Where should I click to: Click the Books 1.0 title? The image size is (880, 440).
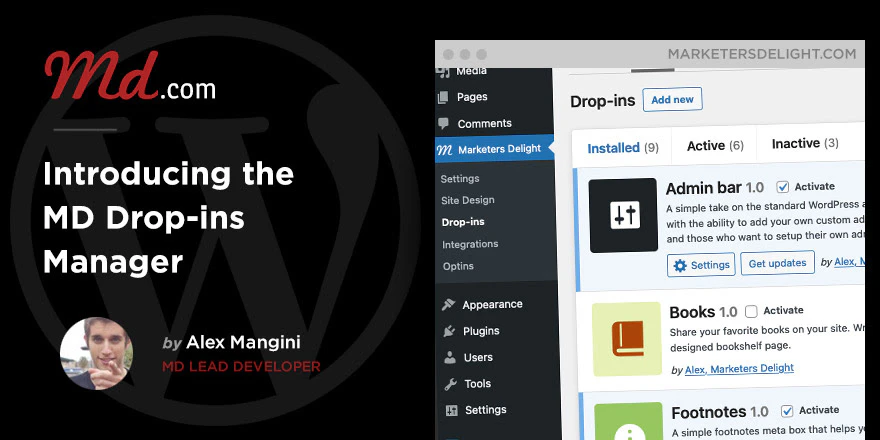pos(703,312)
